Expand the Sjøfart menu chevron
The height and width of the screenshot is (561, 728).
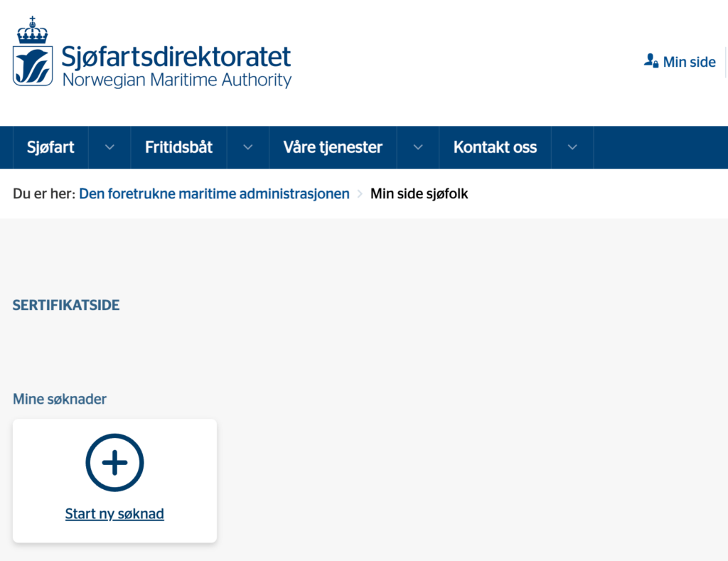pyautogui.click(x=109, y=147)
